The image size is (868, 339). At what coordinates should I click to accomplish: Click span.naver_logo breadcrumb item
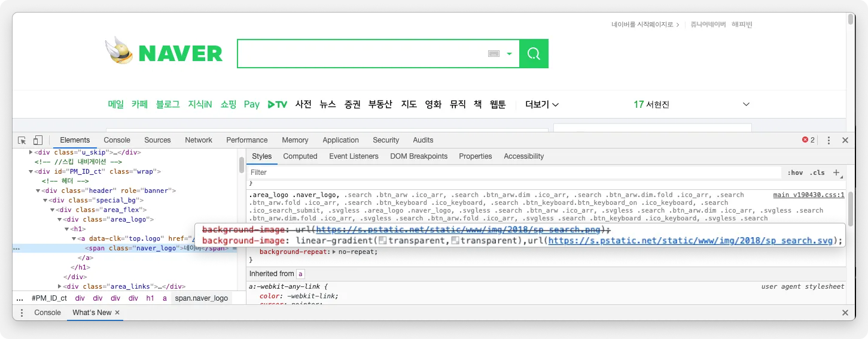(x=201, y=298)
